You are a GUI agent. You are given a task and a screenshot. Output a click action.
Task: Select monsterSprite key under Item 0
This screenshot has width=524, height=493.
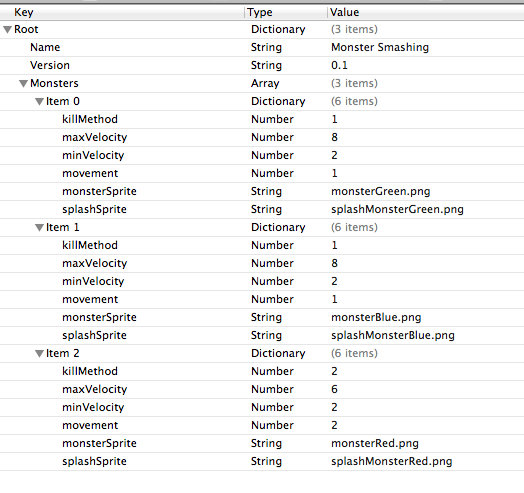pos(99,192)
